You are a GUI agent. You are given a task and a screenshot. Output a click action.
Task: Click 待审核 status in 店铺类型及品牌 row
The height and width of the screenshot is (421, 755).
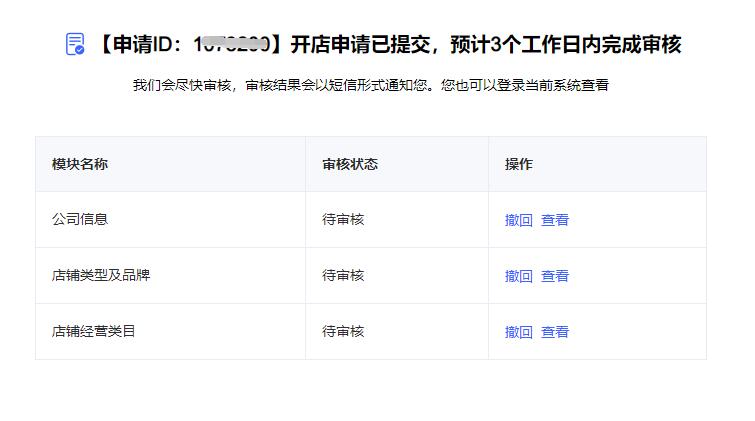(x=343, y=276)
